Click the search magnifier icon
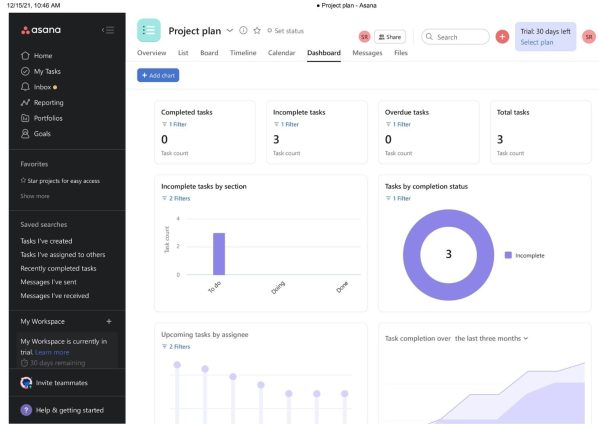The image size is (599, 424). (x=429, y=37)
